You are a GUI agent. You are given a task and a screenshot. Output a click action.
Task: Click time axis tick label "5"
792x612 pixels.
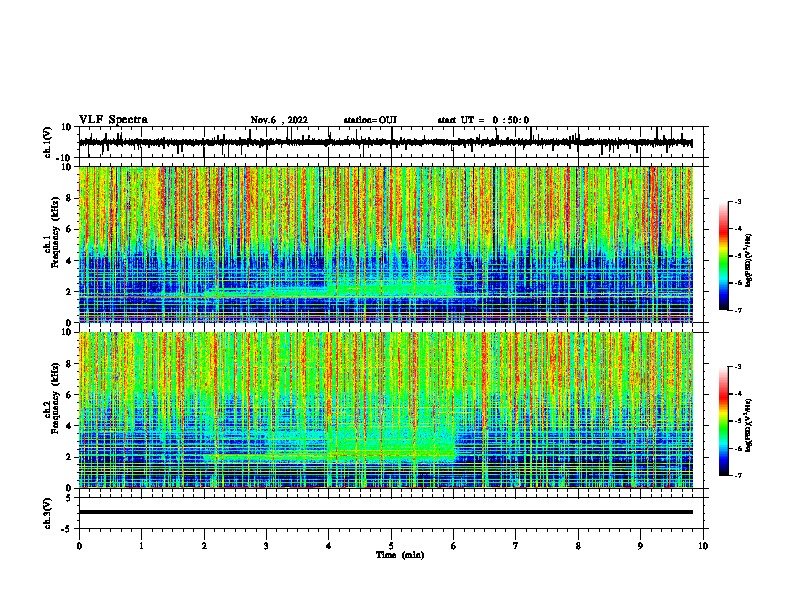click(391, 546)
